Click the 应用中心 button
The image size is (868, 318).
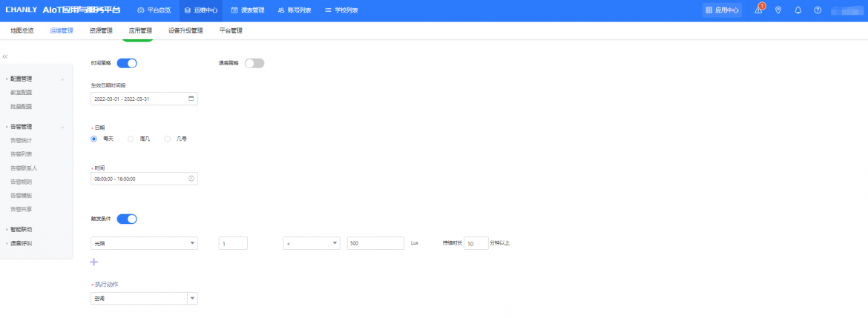pyautogui.click(x=723, y=10)
